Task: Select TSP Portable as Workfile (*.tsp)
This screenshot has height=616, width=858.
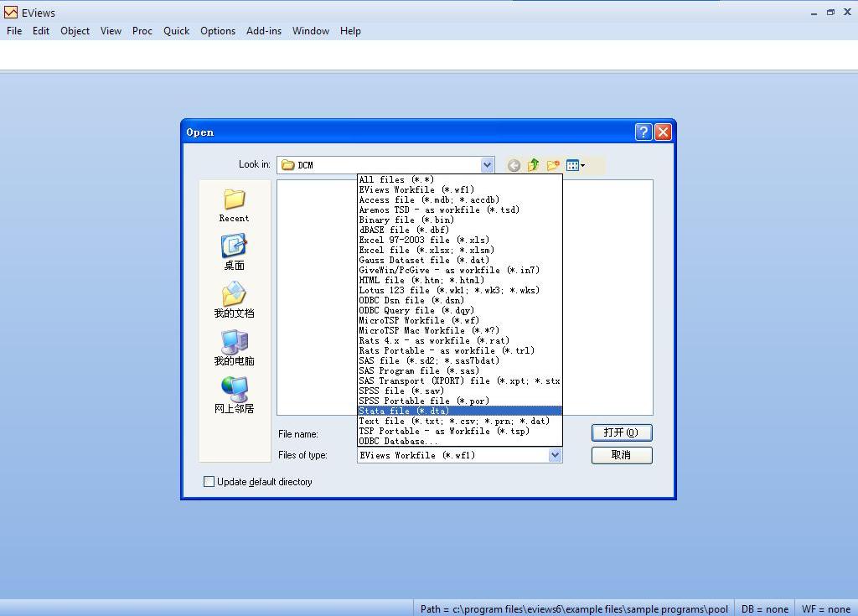Action: 460,432
